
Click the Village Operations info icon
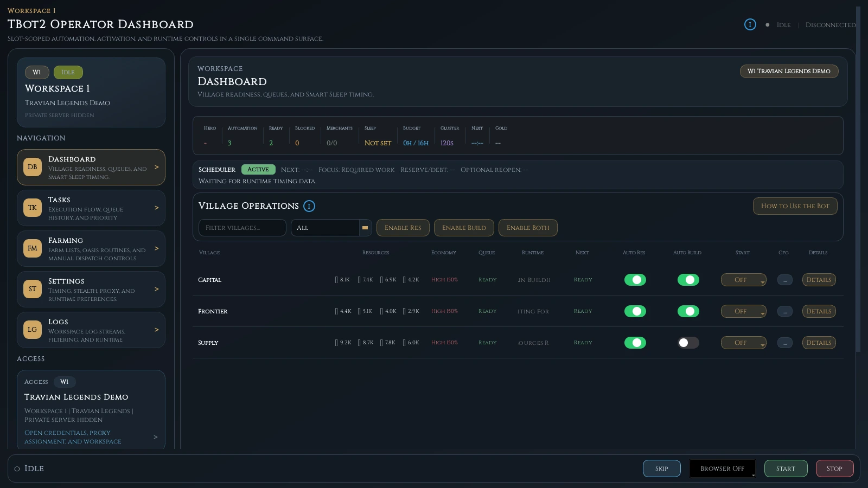309,206
